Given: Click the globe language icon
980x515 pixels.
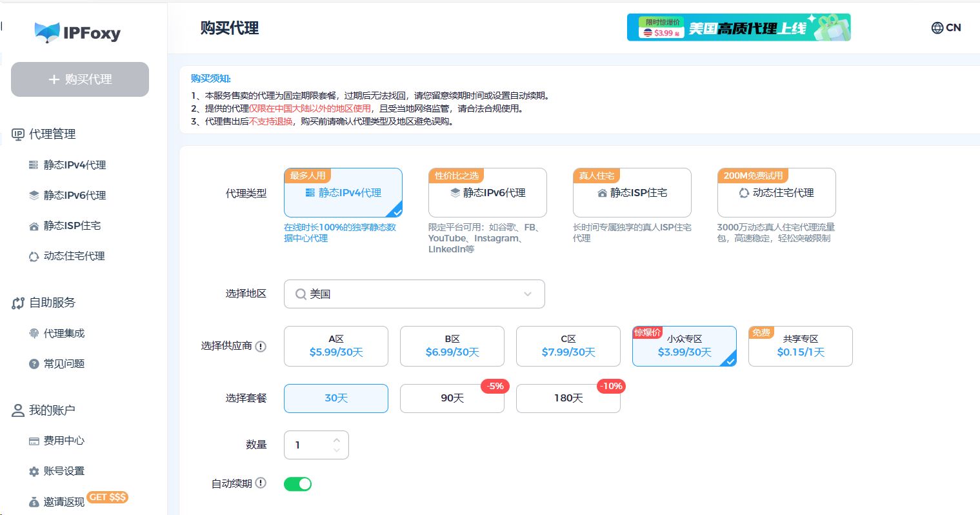Looking at the screenshot, I should point(937,28).
